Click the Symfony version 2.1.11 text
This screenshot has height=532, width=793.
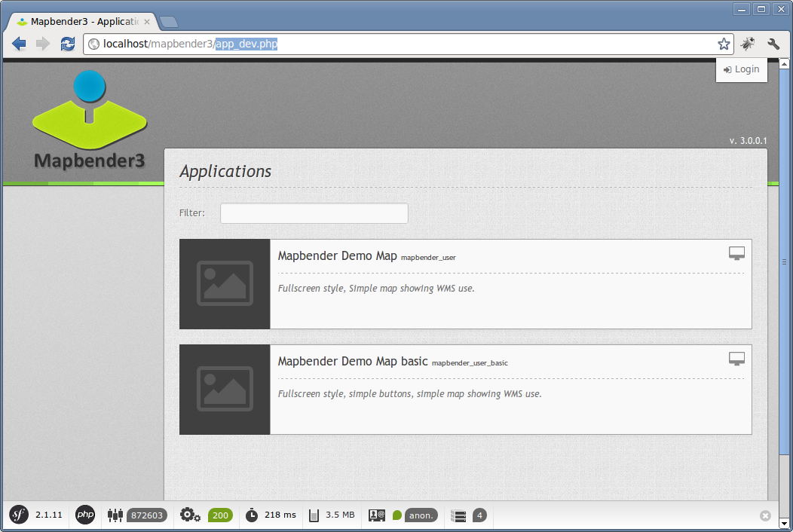tap(48, 515)
